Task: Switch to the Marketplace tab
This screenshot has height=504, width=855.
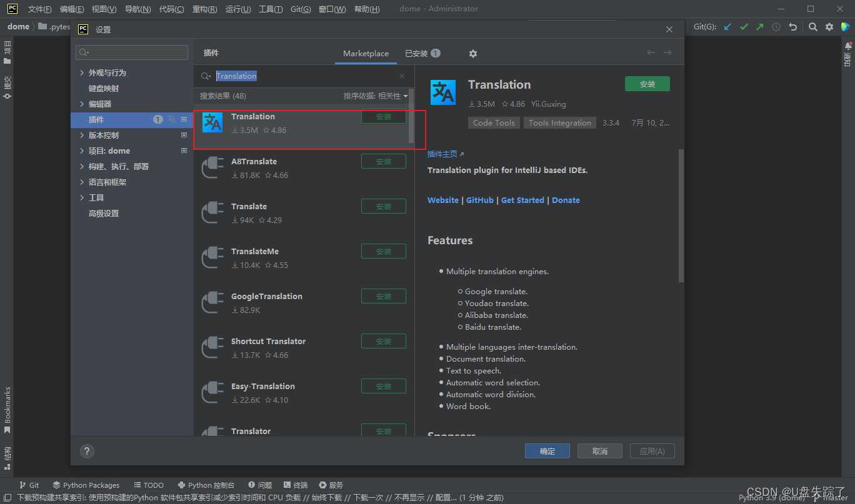Action: point(366,54)
